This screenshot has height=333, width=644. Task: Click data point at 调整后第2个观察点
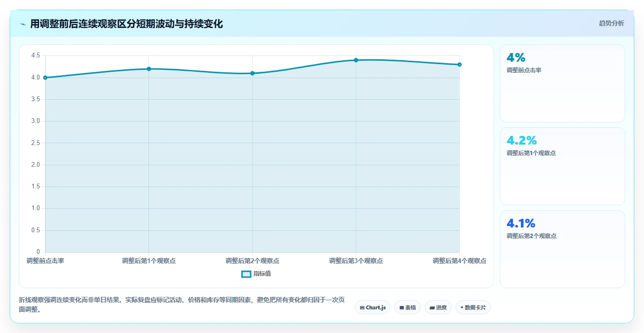coord(253,73)
